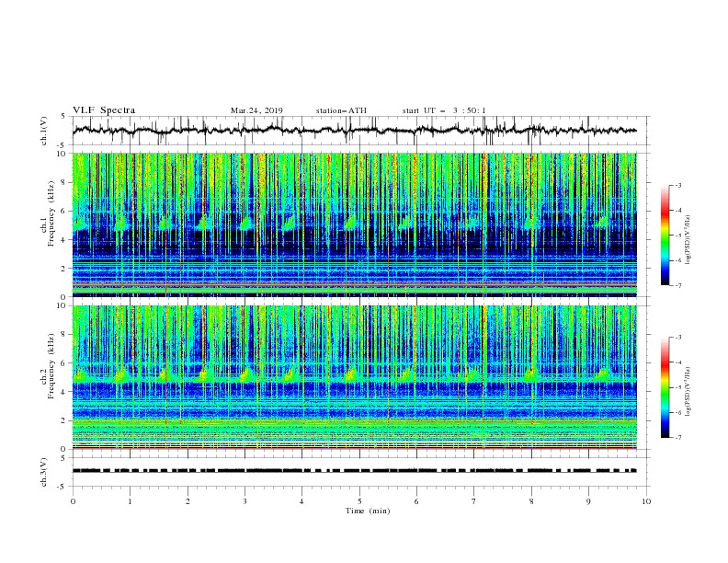Click the "-7" tick on the ch.2 colorbar
Screen dimensions: 728x563
pos(677,438)
